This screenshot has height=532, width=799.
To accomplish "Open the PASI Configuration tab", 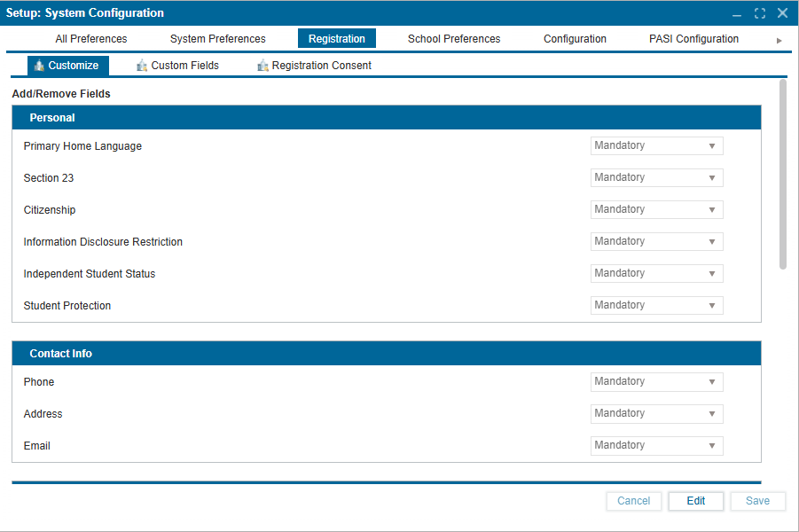I will click(693, 39).
